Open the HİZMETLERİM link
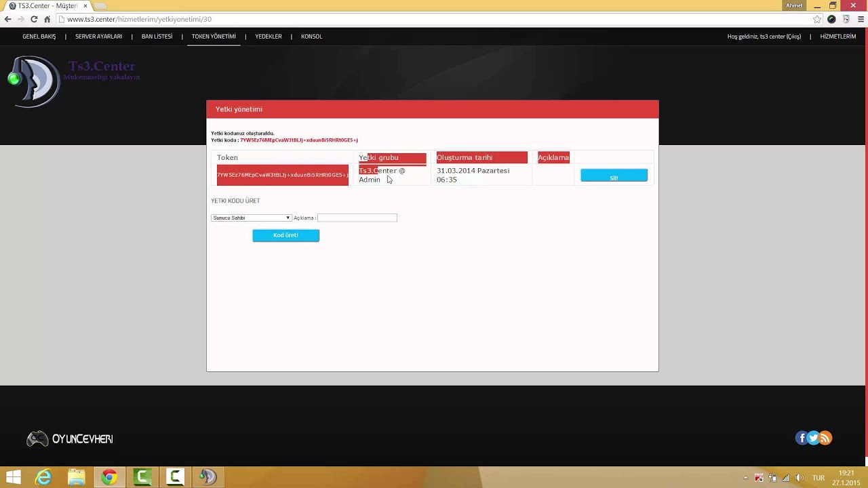Image resolution: width=868 pixels, height=488 pixels. point(838,37)
